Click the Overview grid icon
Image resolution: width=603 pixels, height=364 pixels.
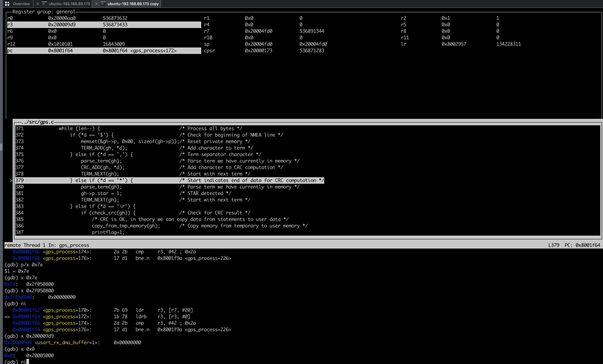coord(7,4)
